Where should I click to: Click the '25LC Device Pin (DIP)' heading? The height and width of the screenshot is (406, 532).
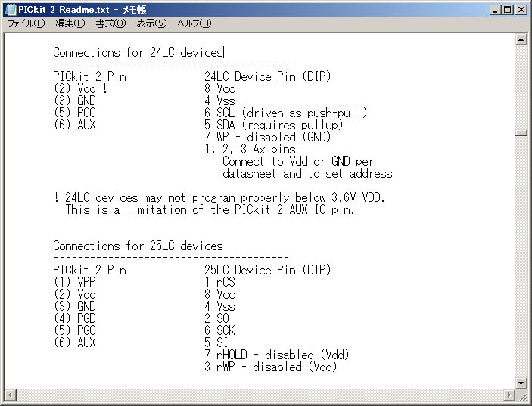tap(267, 270)
